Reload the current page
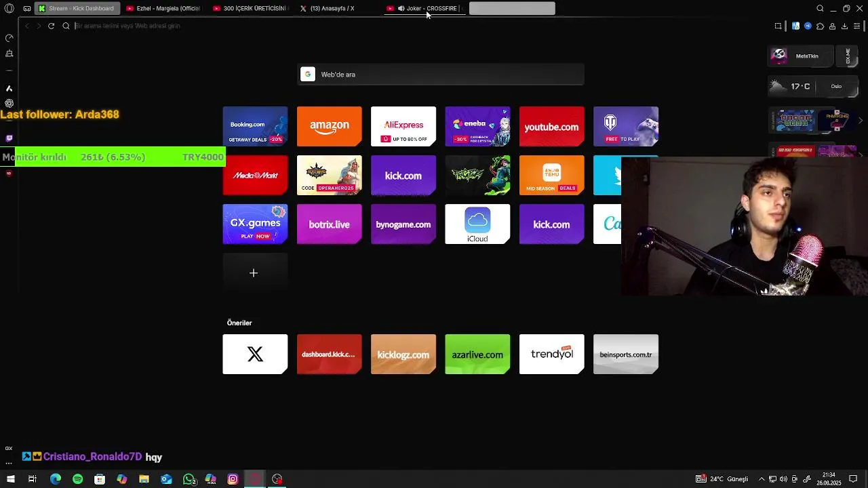Viewport: 868px width, 488px height. pos(51,26)
